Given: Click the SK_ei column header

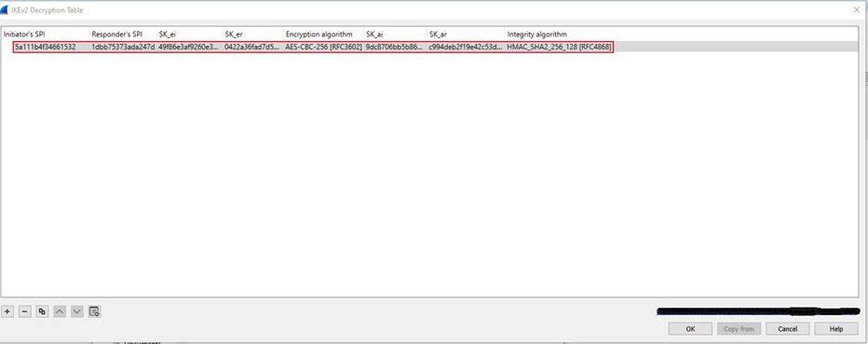Looking at the screenshot, I should [x=189, y=34].
